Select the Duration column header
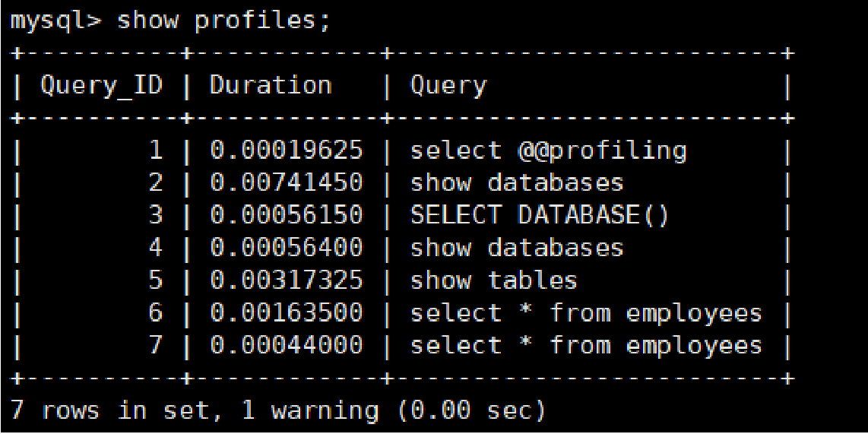This screenshot has height=434, width=868. pyautogui.click(x=271, y=86)
